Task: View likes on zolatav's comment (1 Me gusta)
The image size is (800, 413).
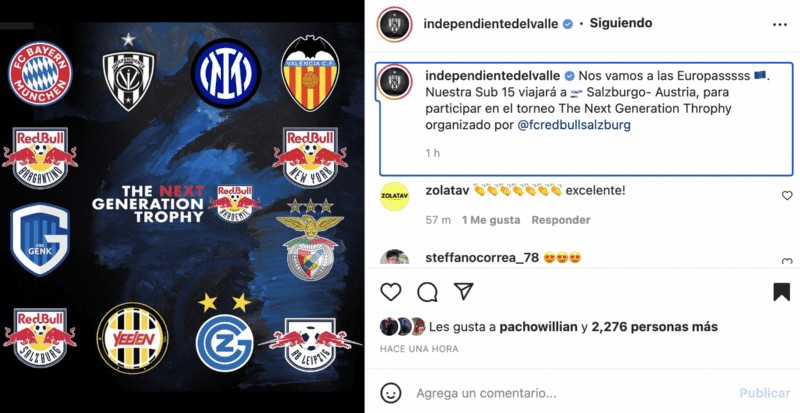Action: (491, 220)
